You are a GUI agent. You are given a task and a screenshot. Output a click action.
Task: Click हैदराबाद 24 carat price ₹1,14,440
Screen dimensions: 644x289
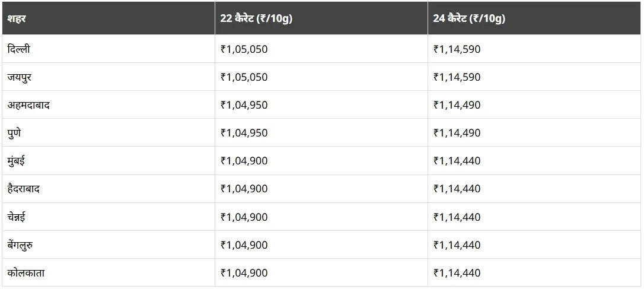tap(457, 189)
